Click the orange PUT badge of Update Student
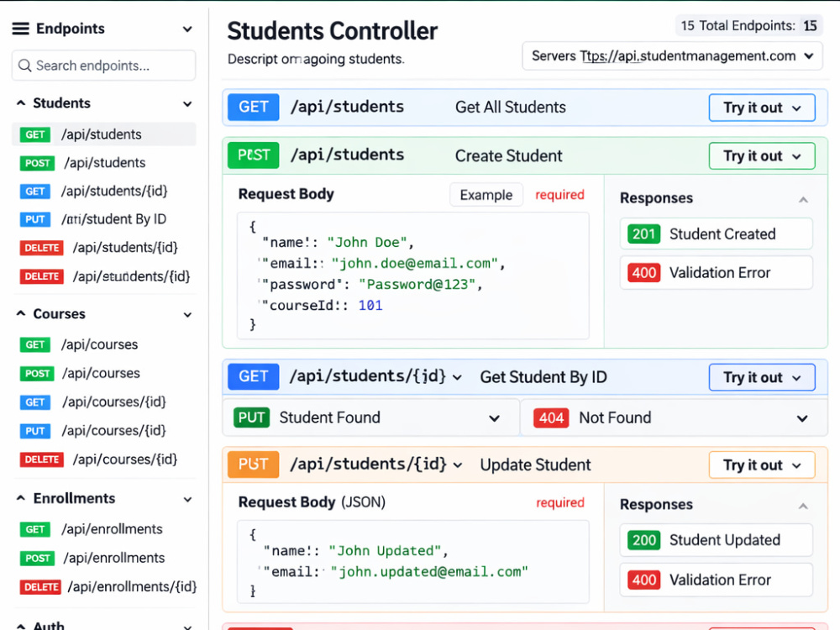This screenshot has height=630, width=840. (x=254, y=464)
